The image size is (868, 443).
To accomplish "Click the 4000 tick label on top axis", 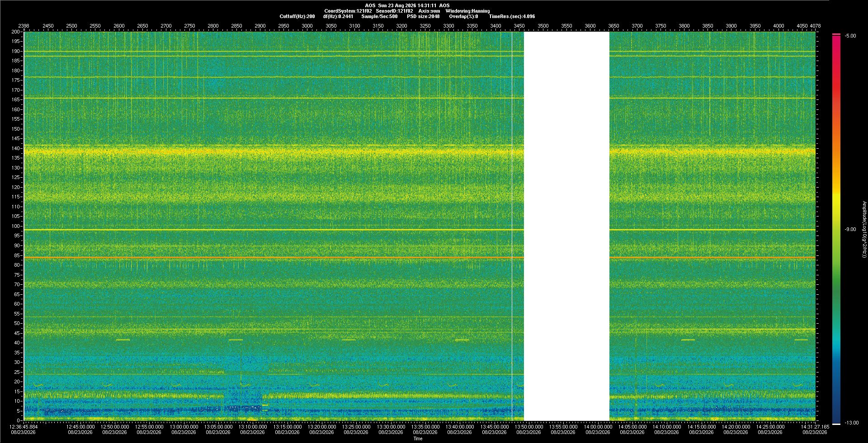I will (x=778, y=26).
